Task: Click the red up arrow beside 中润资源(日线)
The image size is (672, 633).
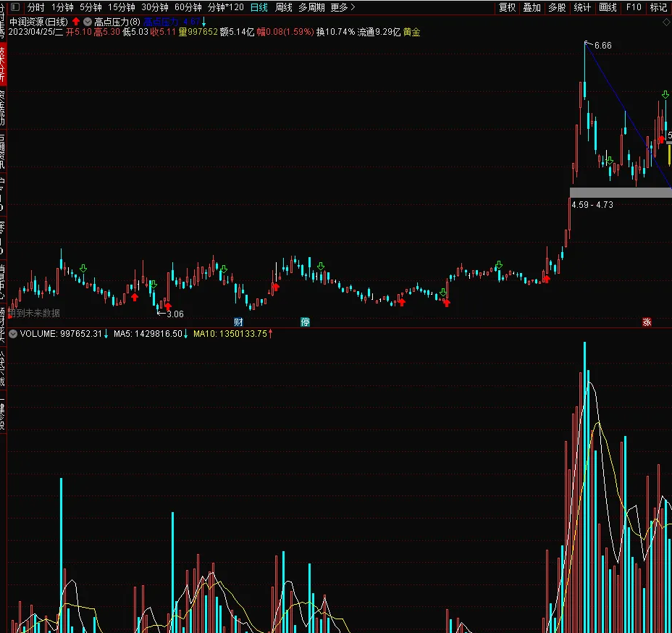Action: [76, 21]
